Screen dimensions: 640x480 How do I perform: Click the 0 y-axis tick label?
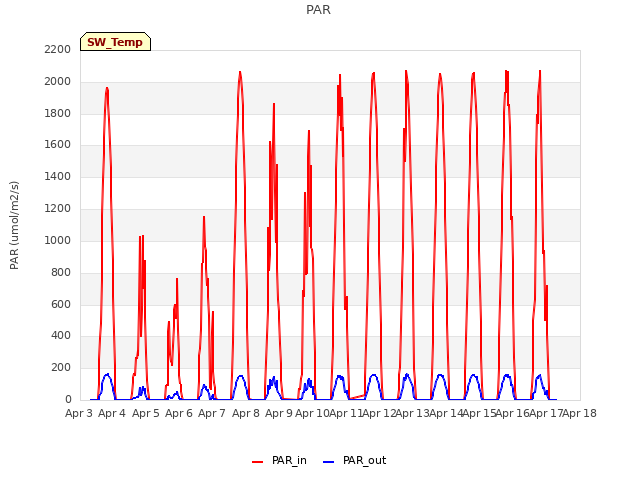(x=68, y=399)
